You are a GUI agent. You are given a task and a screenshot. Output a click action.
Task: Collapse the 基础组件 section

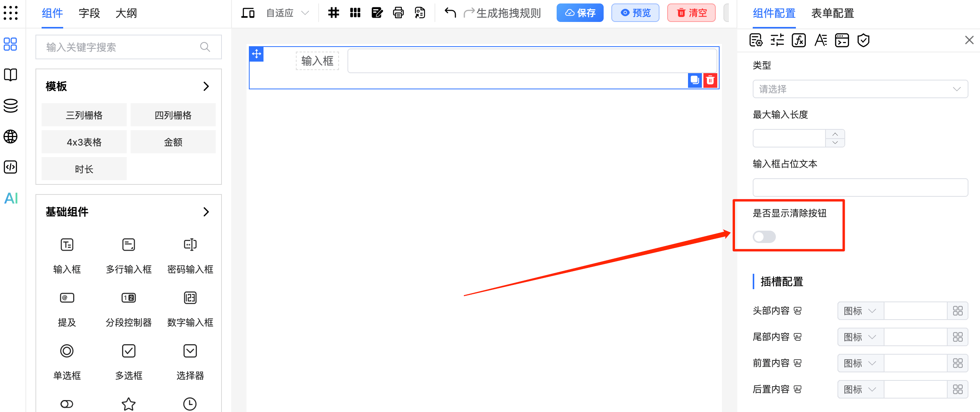pyautogui.click(x=206, y=212)
